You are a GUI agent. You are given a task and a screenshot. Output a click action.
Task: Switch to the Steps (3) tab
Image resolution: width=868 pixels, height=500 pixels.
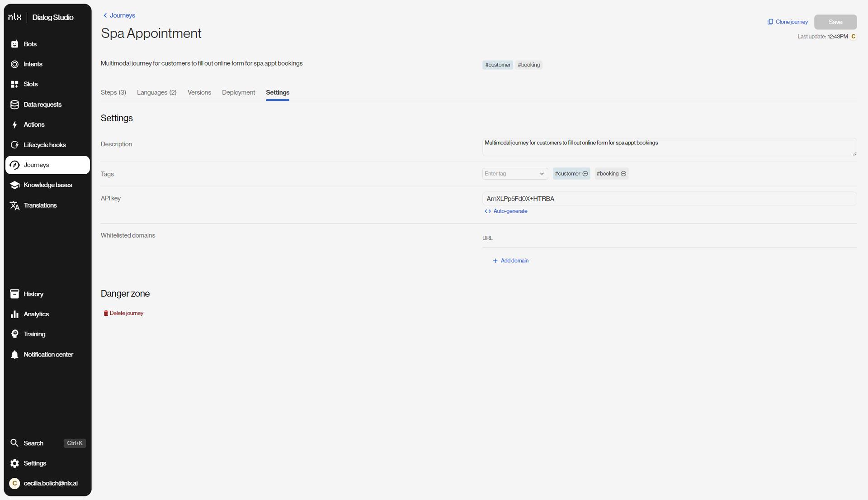coord(113,92)
